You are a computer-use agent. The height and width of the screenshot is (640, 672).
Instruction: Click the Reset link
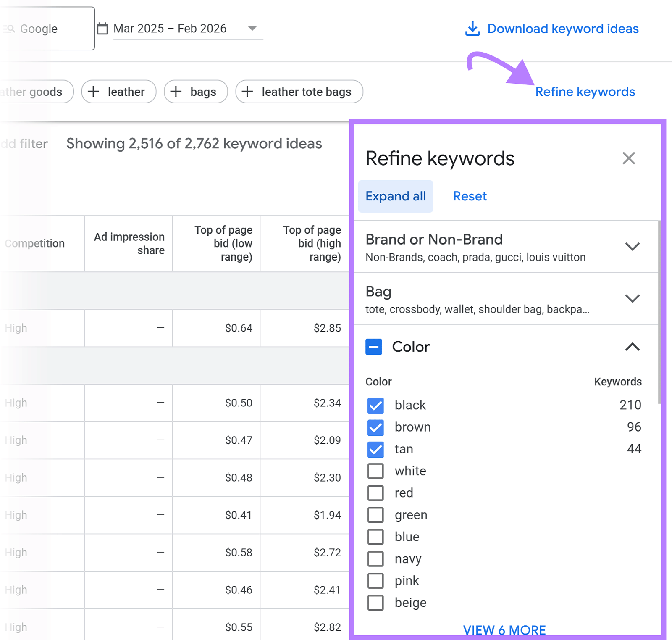(x=469, y=196)
